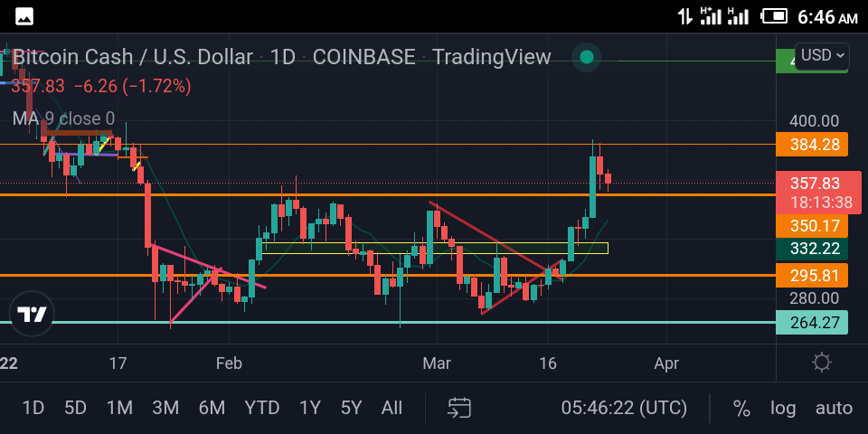Click the MA 9 close 0 indicator label
Screen dimensions: 868x434
pos(63,118)
